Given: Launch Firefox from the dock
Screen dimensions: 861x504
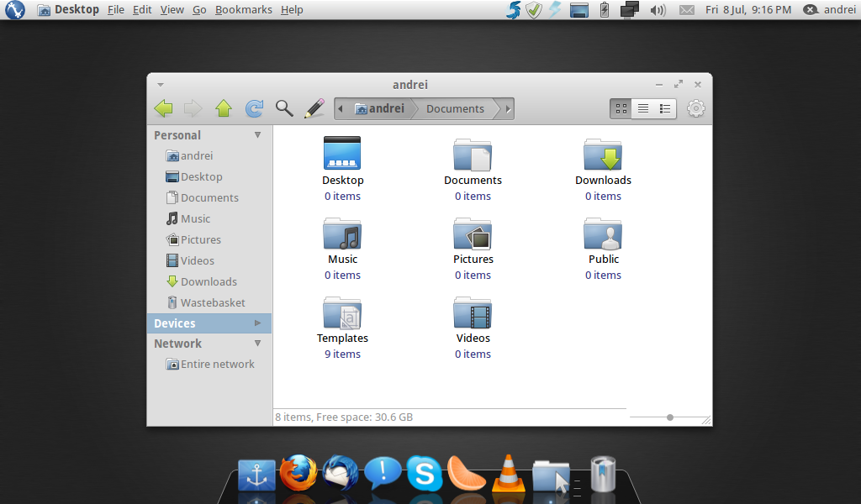Looking at the screenshot, I should [298, 473].
